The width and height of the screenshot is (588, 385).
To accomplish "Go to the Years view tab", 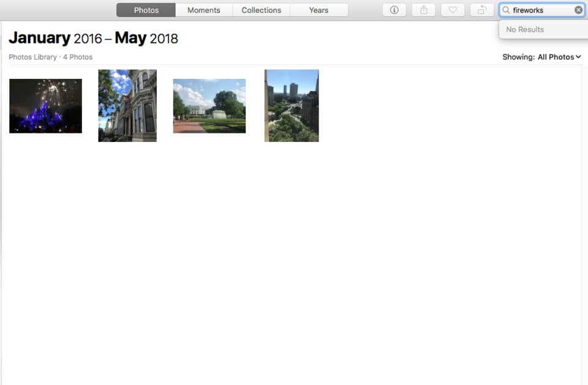I will coord(318,10).
